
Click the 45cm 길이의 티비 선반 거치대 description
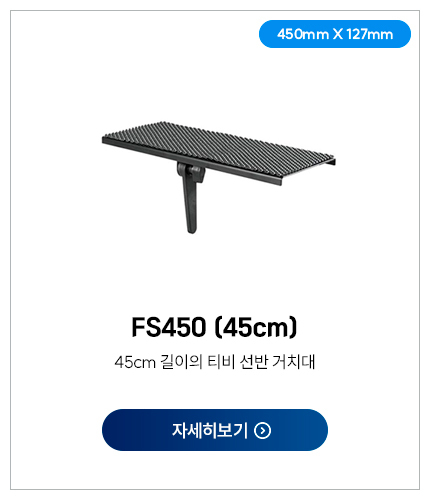pos(215,362)
